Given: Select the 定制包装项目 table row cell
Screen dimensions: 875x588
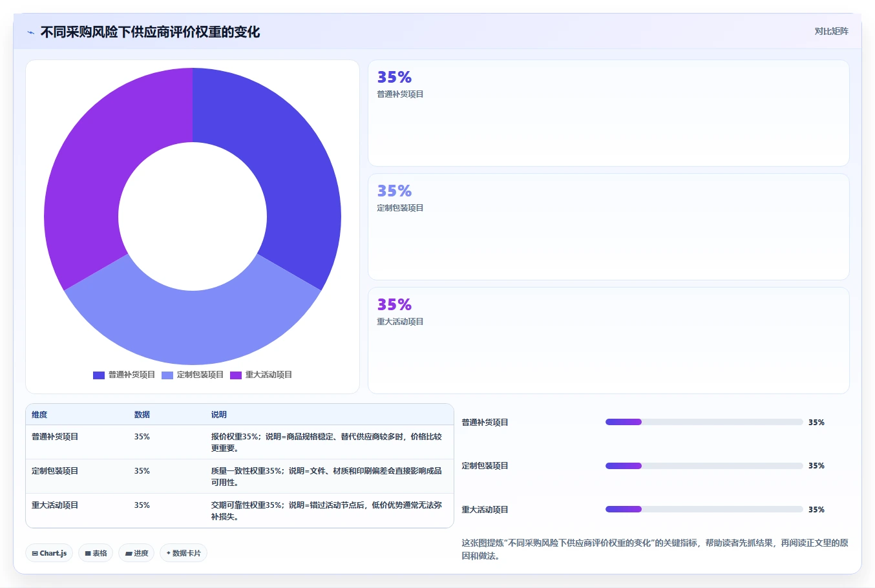Looking at the screenshot, I should (x=77, y=476).
